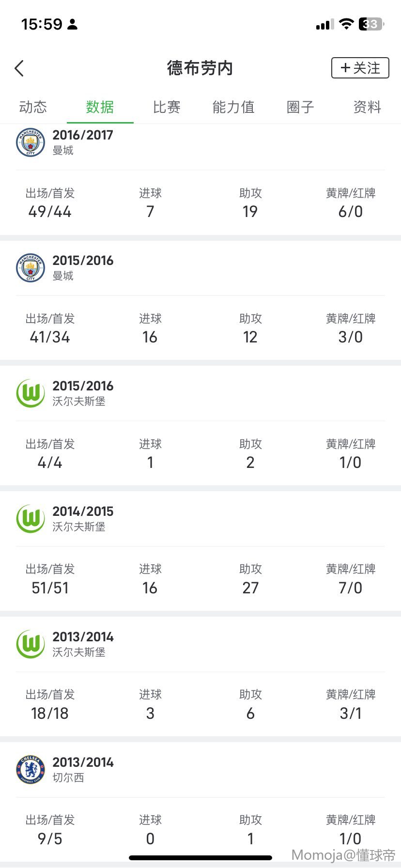Tap the 2014/2015 沃尔夫斯堡 season header

[x=83, y=518]
